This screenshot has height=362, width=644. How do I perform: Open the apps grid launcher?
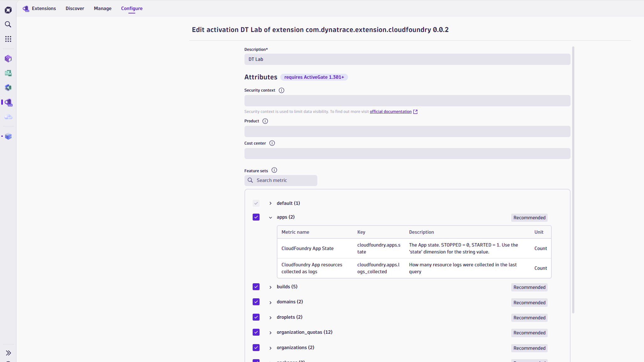click(x=8, y=39)
